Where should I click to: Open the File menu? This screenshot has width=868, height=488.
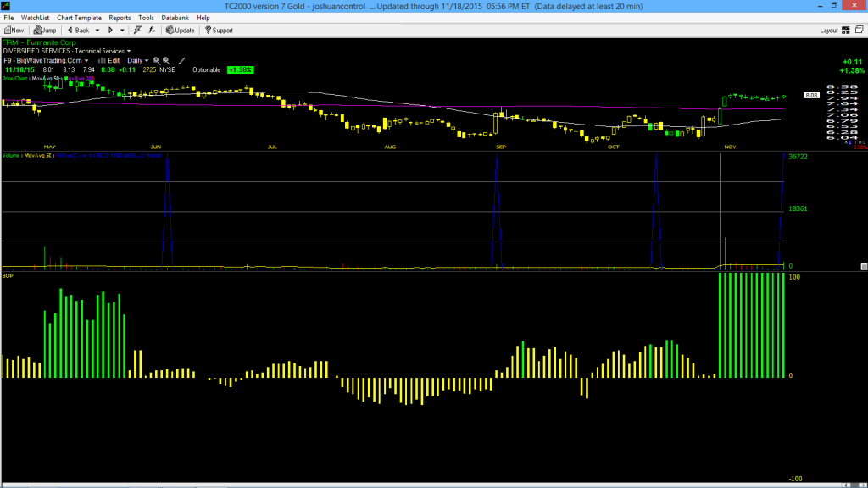pyautogui.click(x=8, y=18)
